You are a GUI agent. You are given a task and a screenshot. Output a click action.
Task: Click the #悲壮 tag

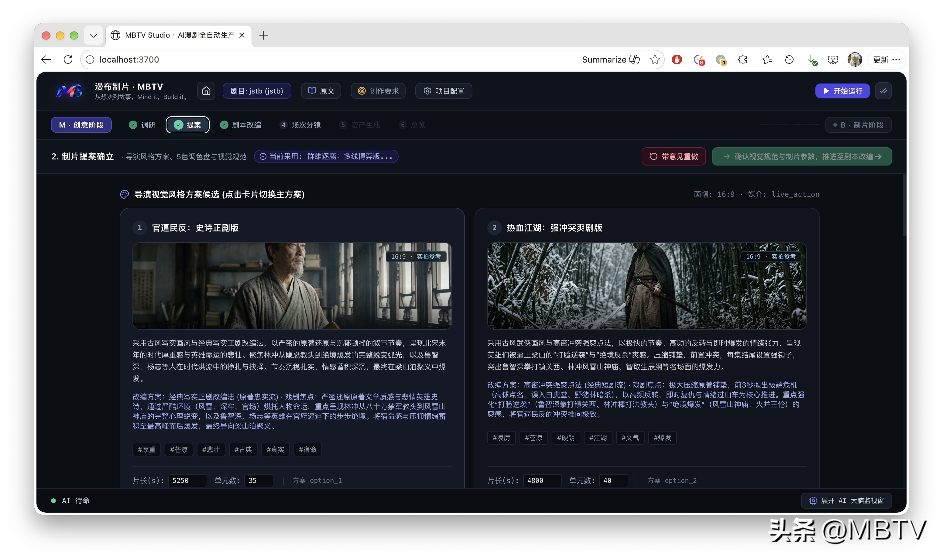click(x=211, y=449)
